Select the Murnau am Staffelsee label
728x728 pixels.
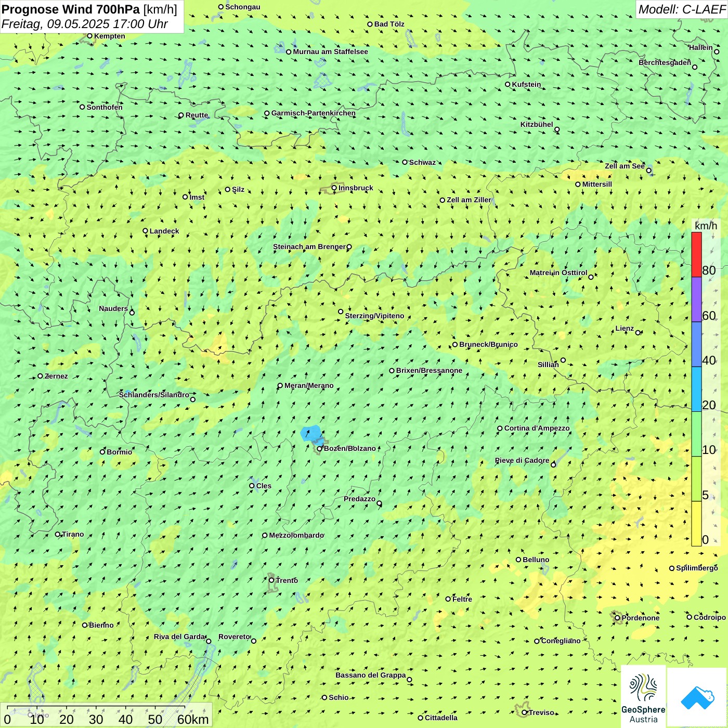click(330, 51)
